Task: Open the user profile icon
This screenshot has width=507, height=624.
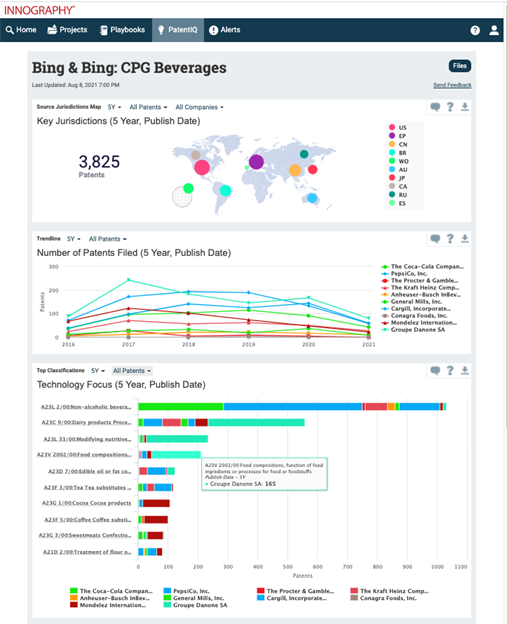Action: [494, 30]
